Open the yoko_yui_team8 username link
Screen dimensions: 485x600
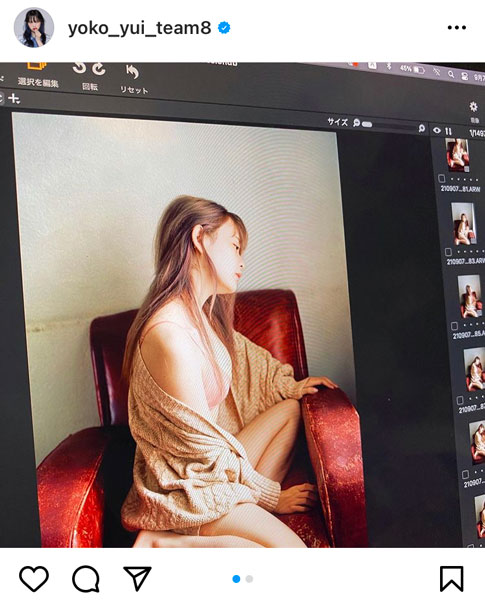[139, 28]
